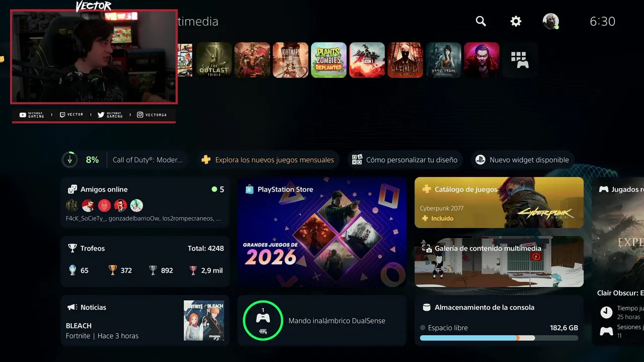Select the Fatal Frame game tile

[x=443, y=60]
